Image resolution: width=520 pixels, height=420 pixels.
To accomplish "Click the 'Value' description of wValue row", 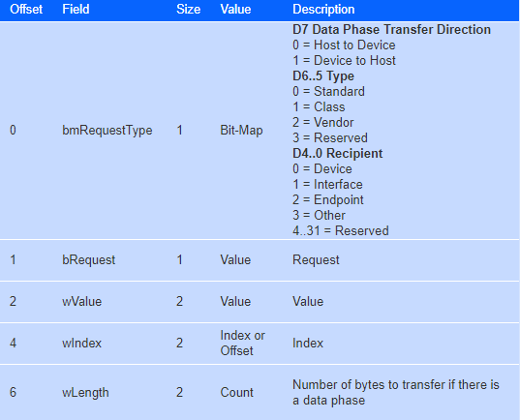I will tap(308, 301).
